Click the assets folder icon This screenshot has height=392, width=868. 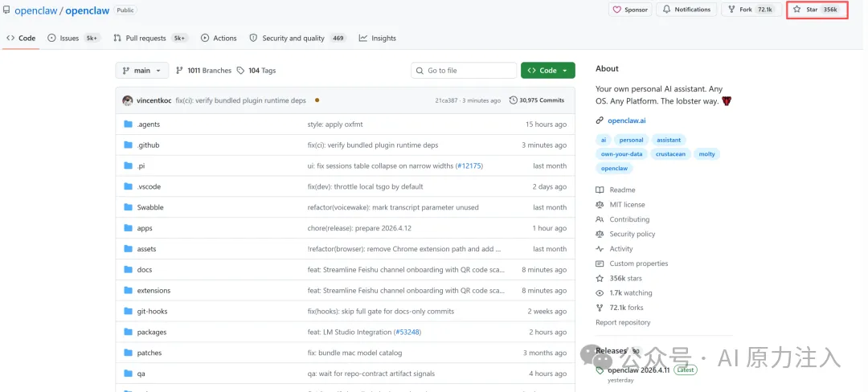click(x=129, y=249)
